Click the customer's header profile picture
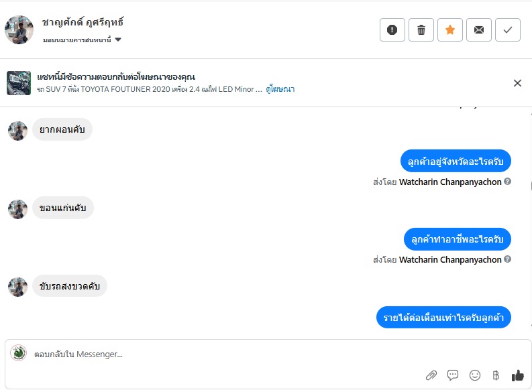 (19, 29)
